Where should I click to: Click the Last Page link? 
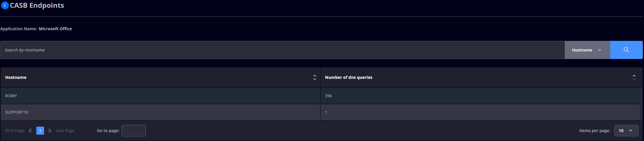[x=65, y=131]
